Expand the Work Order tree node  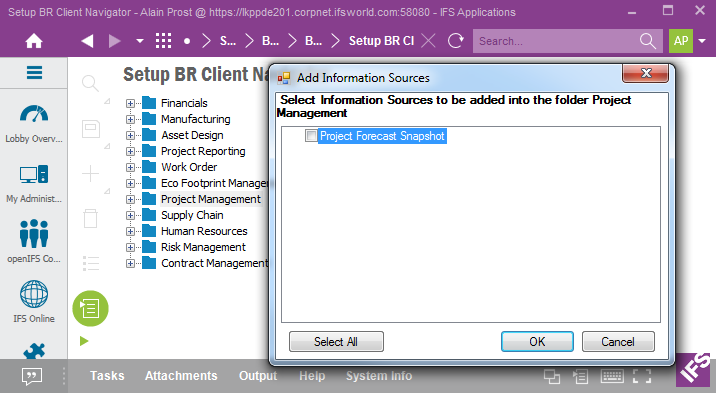(130, 168)
